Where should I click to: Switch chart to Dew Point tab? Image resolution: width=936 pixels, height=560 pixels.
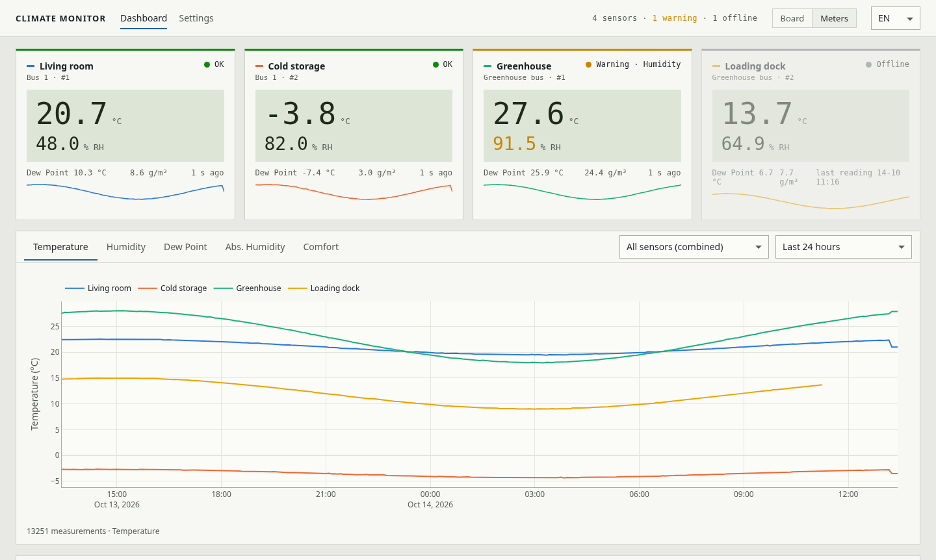[x=185, y=247]
